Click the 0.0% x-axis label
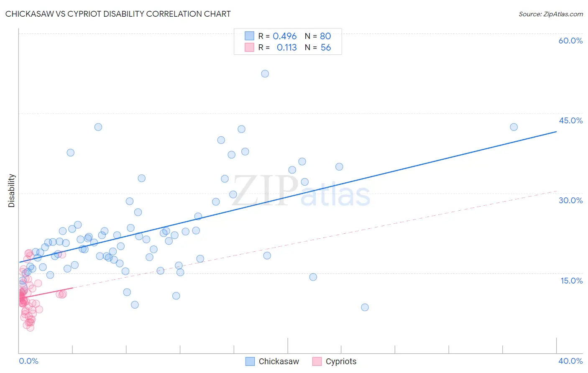The width and height of the screenshot is (588, 373). [28, 361]
